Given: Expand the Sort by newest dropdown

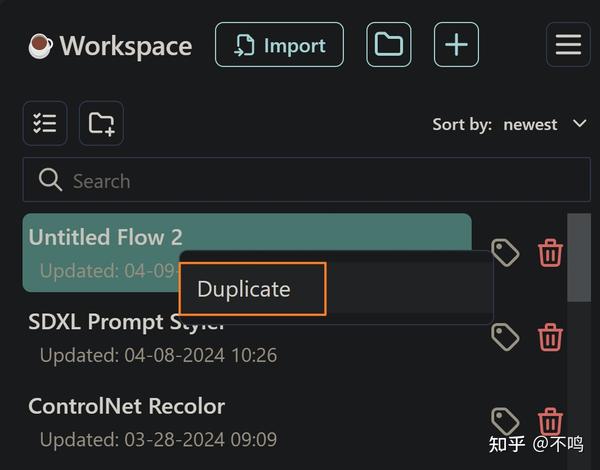Looking at the screenshot, I should [x=530, y=124].
